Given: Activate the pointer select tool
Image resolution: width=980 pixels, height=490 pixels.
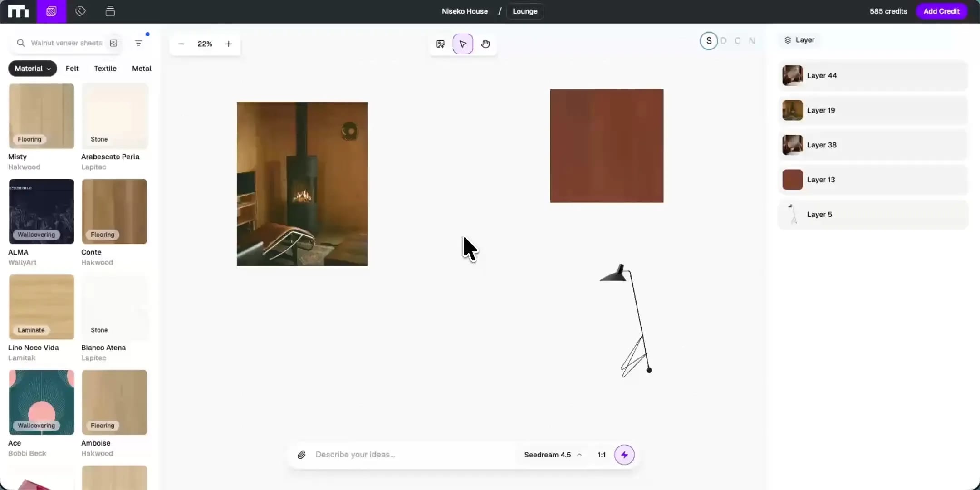Looking at the screenshot, I should point(463,44).
